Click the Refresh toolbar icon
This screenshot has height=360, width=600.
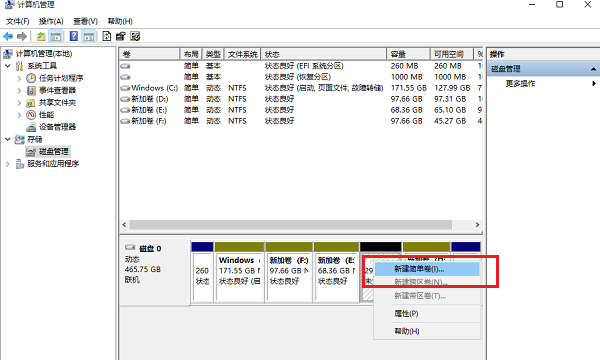point(106,36)
